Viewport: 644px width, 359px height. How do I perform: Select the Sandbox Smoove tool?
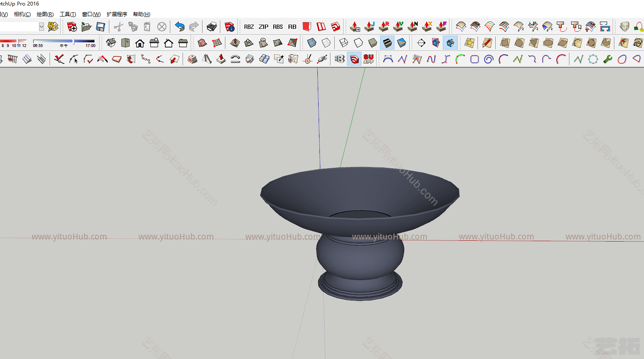point(235,43)
